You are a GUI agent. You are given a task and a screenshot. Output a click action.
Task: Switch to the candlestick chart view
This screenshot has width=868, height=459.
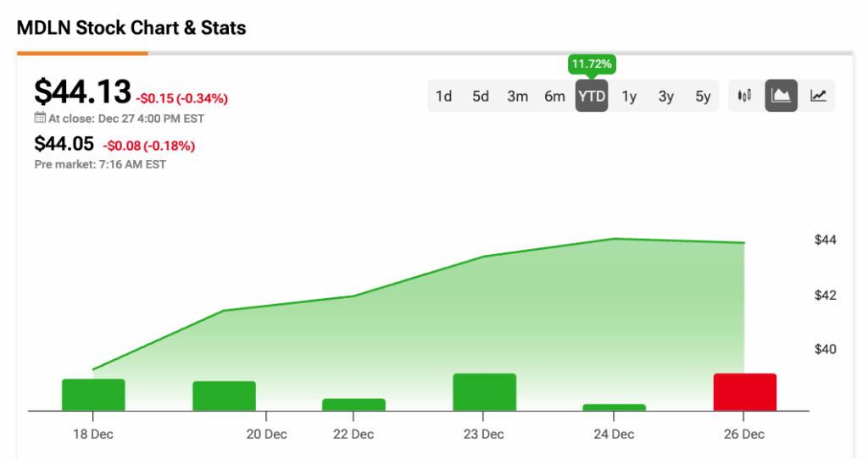click(x=745, y=96)
